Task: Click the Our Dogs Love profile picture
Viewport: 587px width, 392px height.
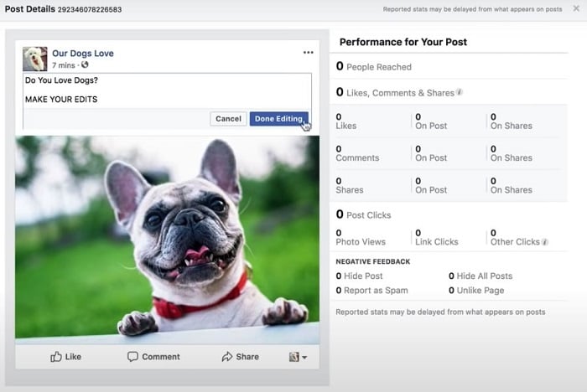Action: click(35, 59)
